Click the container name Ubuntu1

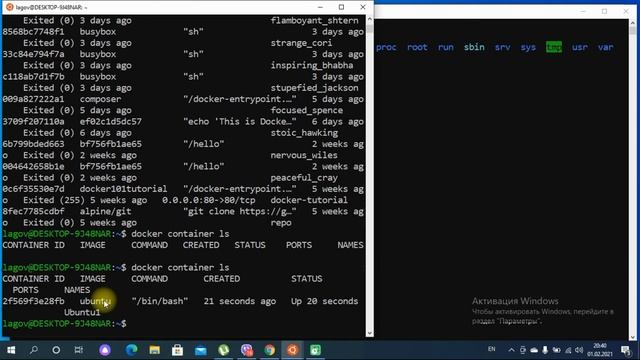click(82, 312)
